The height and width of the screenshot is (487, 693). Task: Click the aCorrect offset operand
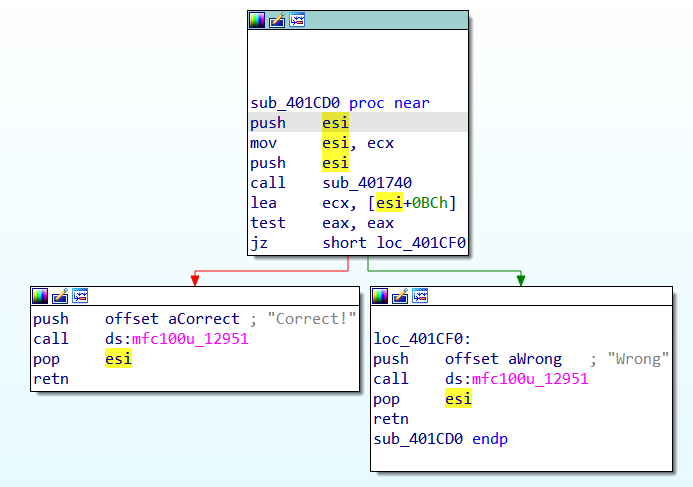[204, 319]
